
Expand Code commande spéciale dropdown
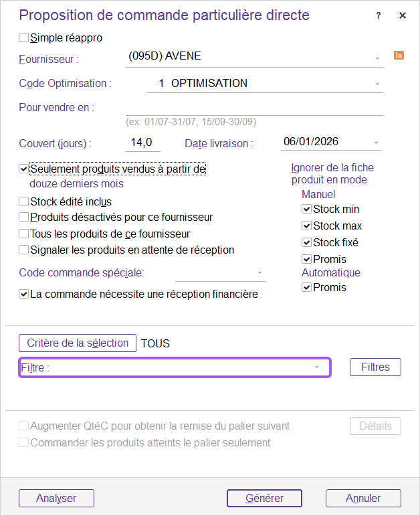click(259, 273)
